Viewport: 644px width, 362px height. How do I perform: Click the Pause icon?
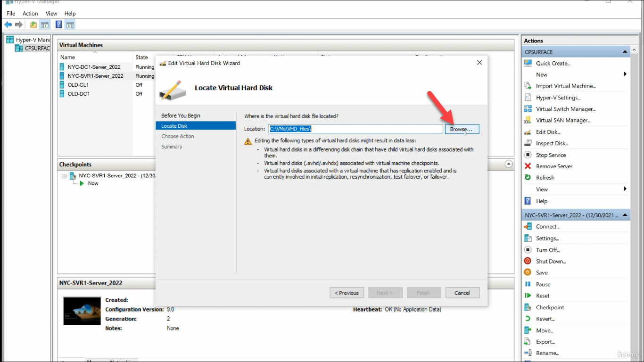[x=528, y=284]
